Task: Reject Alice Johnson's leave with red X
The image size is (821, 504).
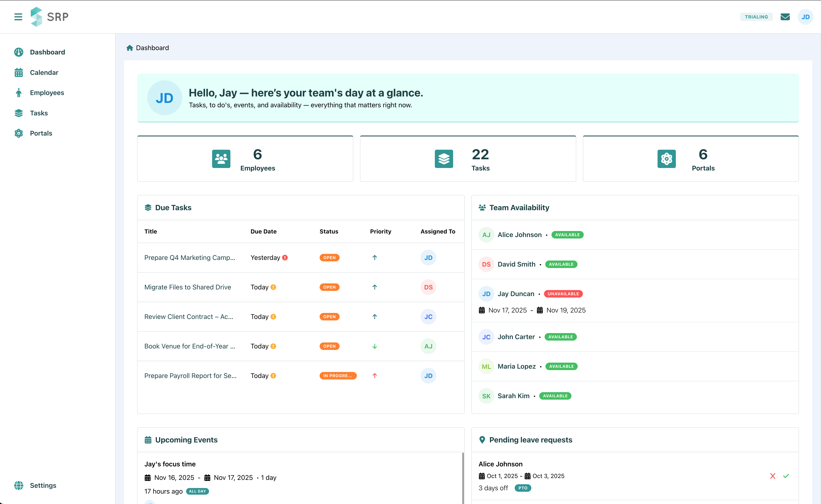Action: point(773,476)
